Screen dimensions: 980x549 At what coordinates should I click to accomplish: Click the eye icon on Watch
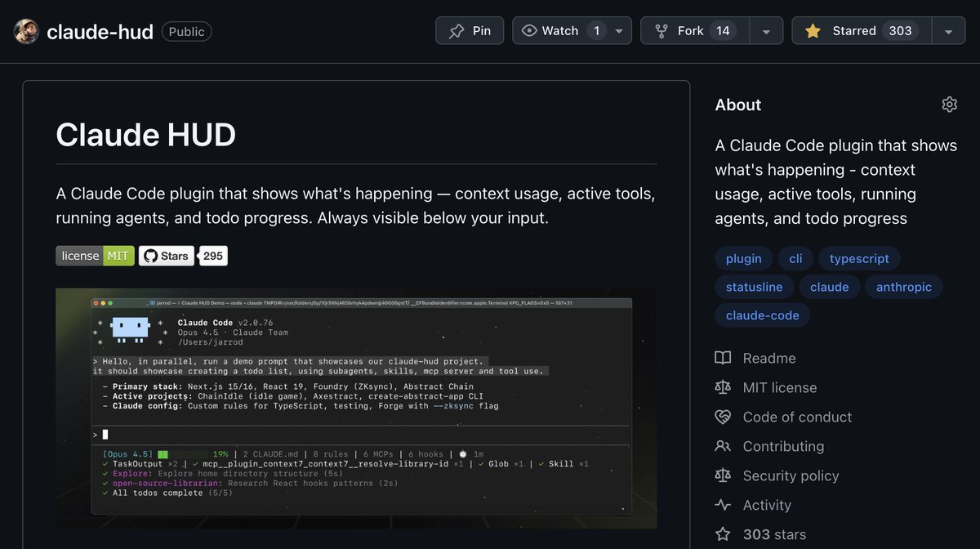coord(530,31)
